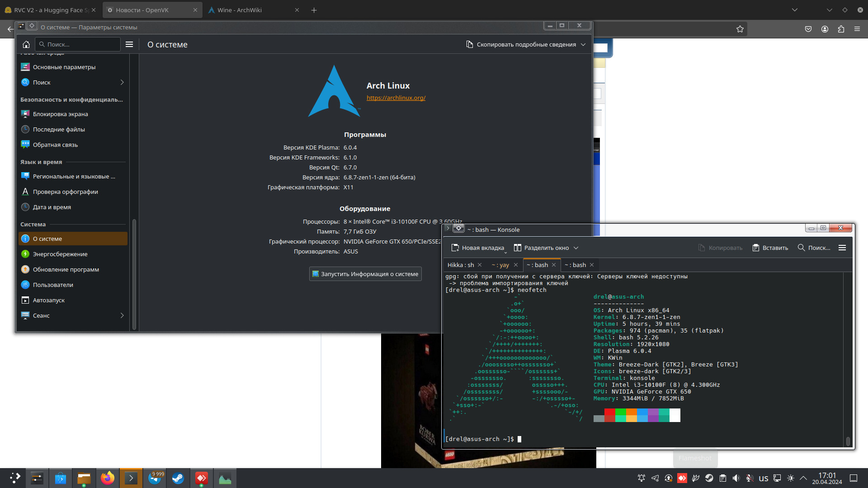The width and height of the screenshot is (868, 488).
Task: Expand Скопировать подробные сведения dropdown arrow
Action: tap(583, 44)
